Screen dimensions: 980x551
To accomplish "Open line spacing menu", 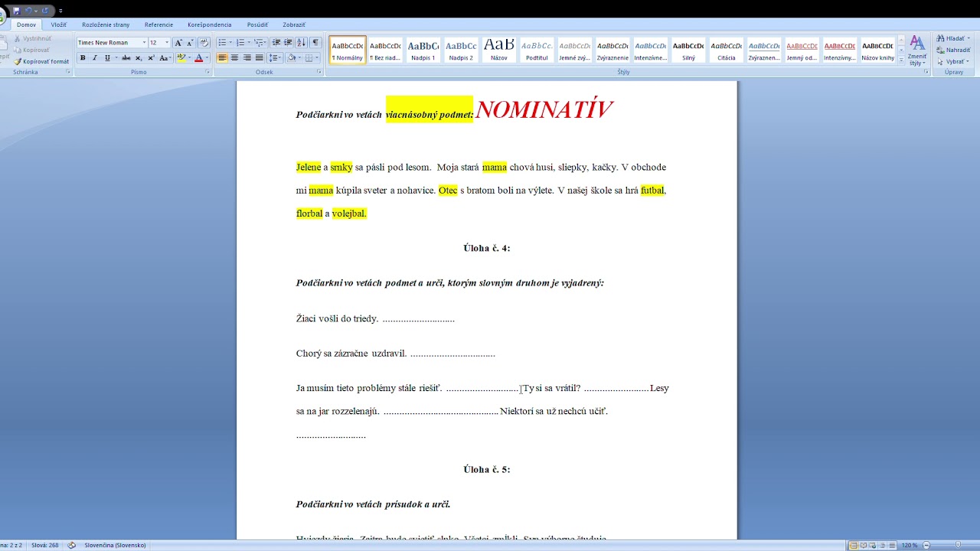I will pyautogui.click(x=276, y=58).
